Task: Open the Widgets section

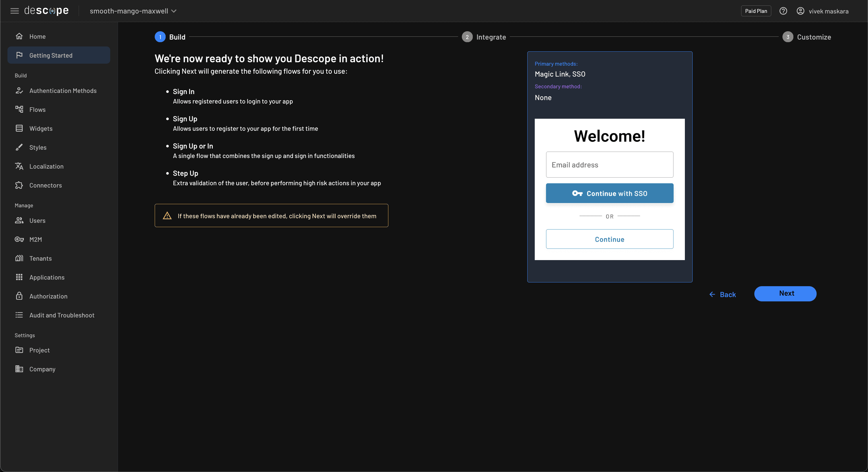Action: (41, 128)
